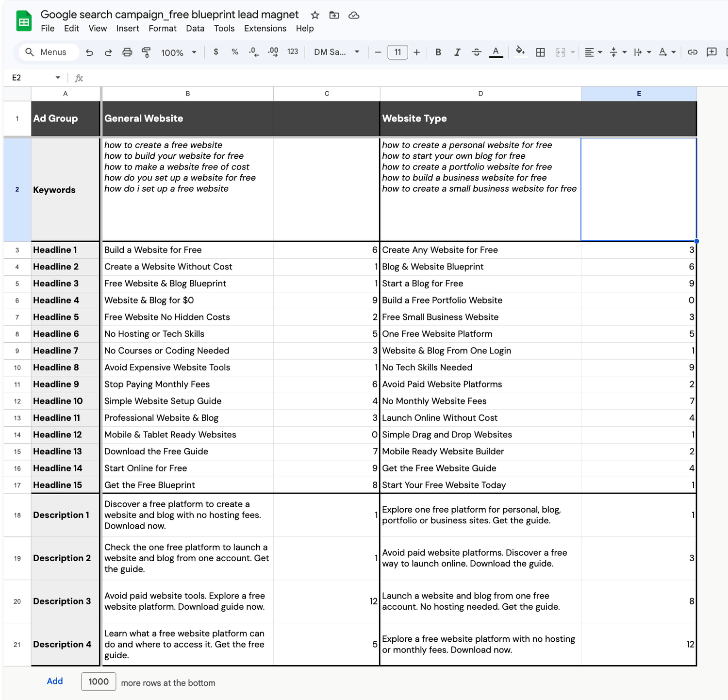Star this spreadsheet
Viewport: 728px width, 700px height.
pos(315,15)
